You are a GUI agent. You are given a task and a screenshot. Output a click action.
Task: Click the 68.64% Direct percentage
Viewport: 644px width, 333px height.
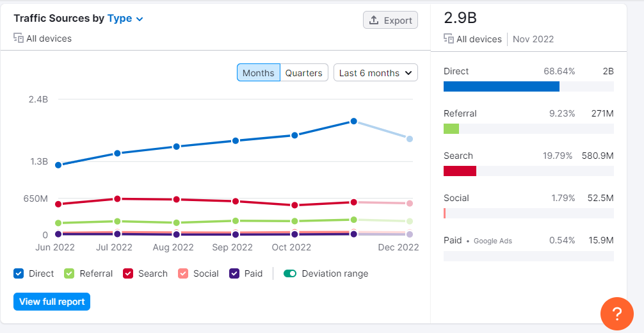coord(559,71)
